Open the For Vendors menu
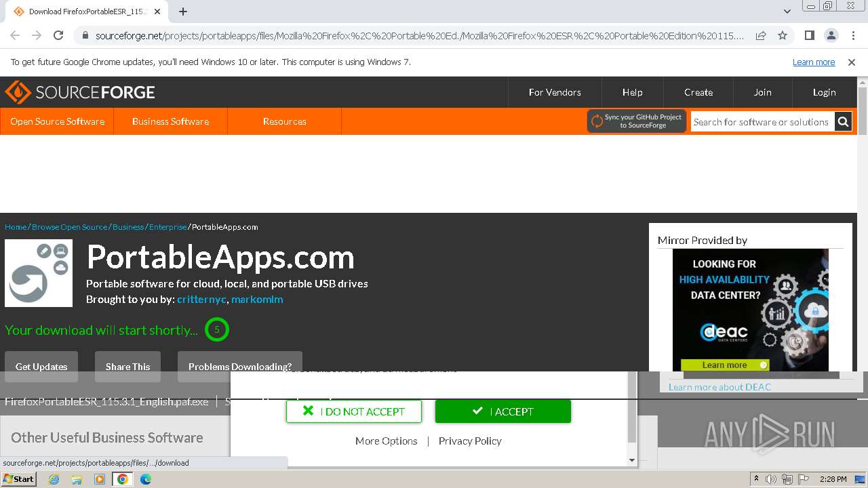This screenshot has height=488, width=868. 555,92
